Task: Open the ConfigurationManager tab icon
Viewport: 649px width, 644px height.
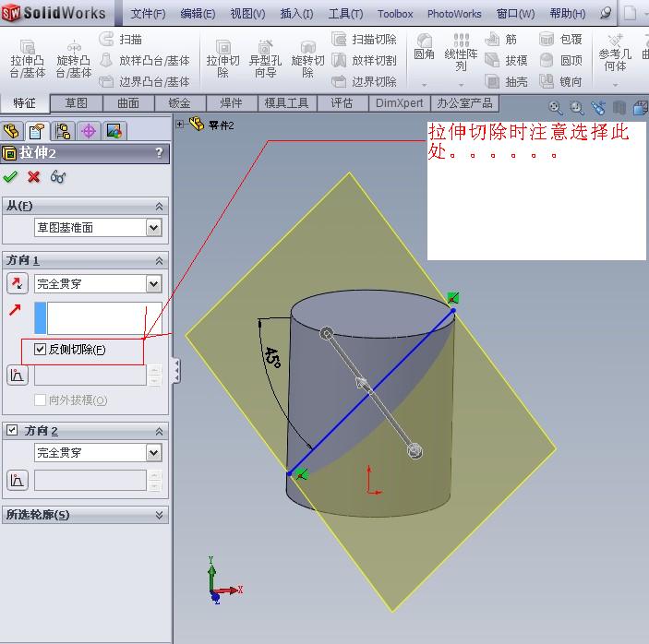Action: [x=63, y=132]
